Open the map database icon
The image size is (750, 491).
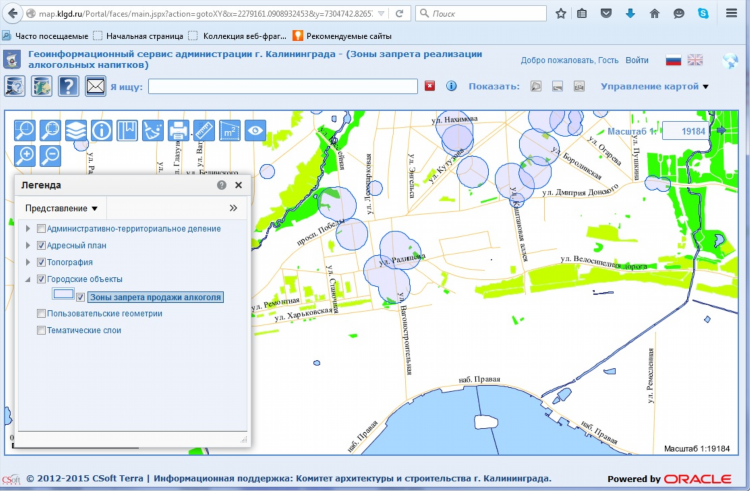point(42,87)
